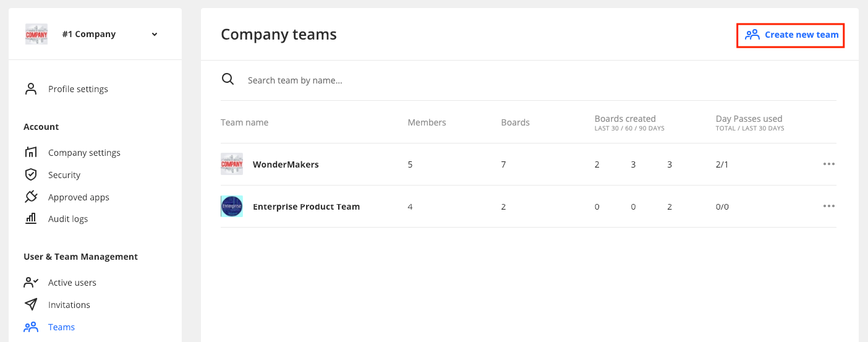The image size is (868, 342).
Task: Click the Company settings building icon
Action: coord(31,153)
